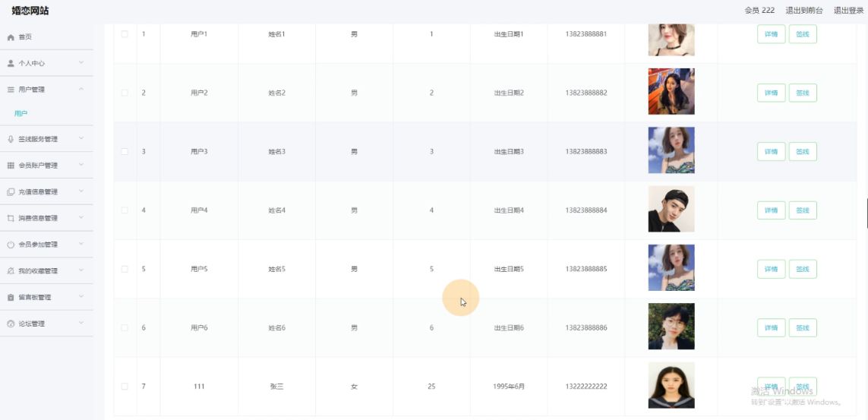Click 签线 for row 用户4
The image size is (868, 420).
click(803, 210)
